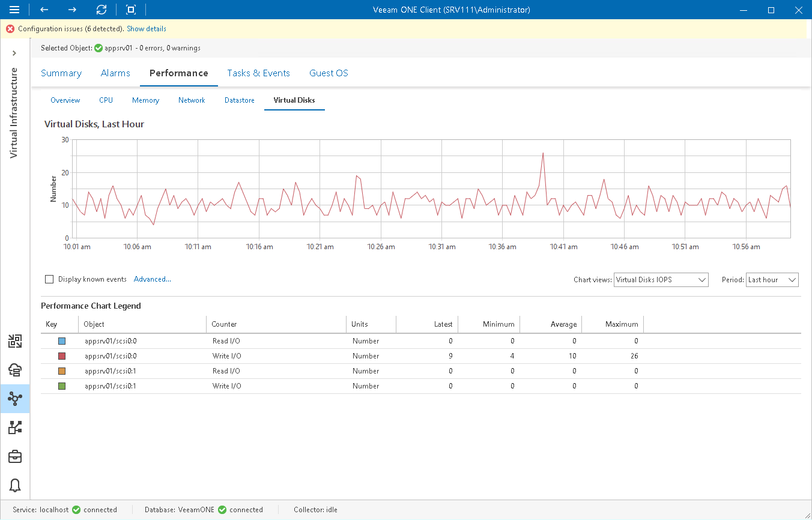The width and height of the screenshot is (812, 520).
Task: Toggle full screen mode
Action: (130, 10)
